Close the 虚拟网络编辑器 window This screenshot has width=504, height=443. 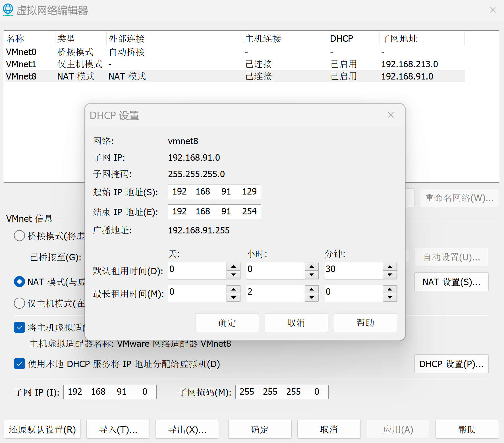tap(493, 10)
